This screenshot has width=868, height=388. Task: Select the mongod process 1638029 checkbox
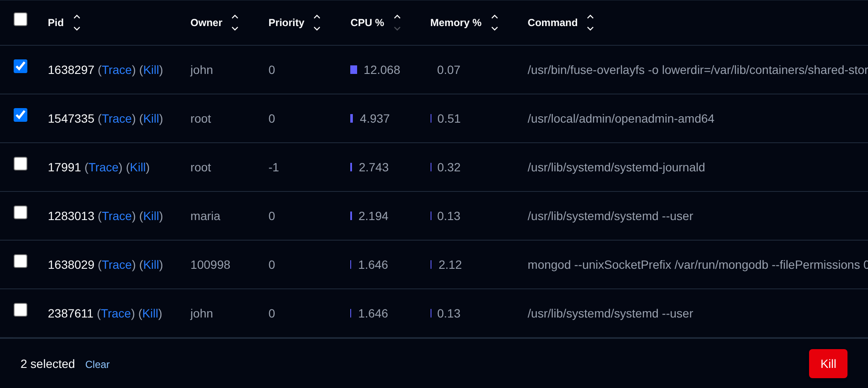21,261
